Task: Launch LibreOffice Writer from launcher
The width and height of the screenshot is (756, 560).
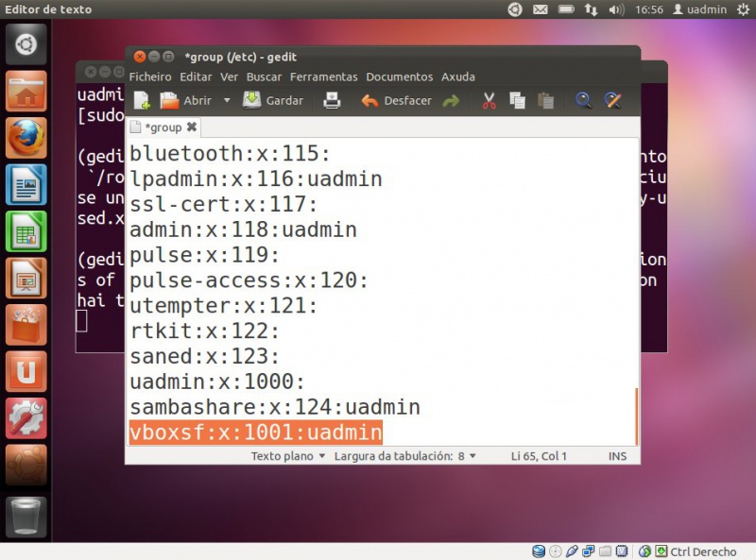Action: pyautogui.click(x=26, y=184)
